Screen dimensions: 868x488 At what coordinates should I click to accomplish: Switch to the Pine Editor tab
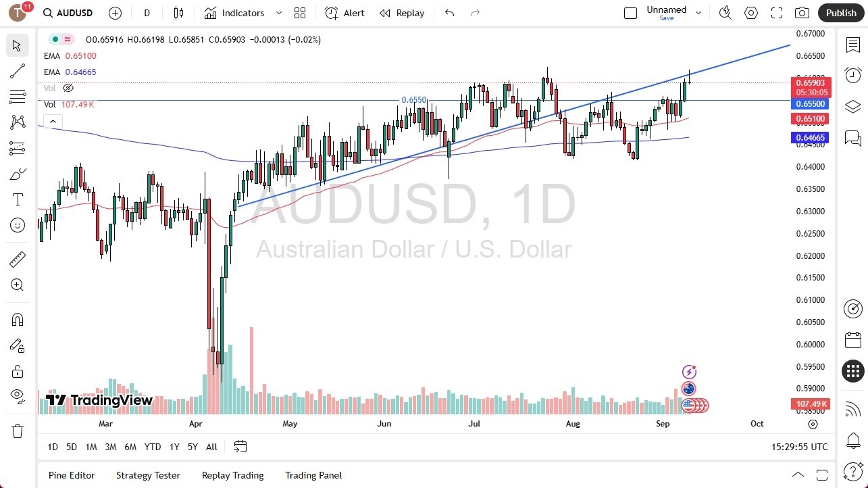[71, 475]
